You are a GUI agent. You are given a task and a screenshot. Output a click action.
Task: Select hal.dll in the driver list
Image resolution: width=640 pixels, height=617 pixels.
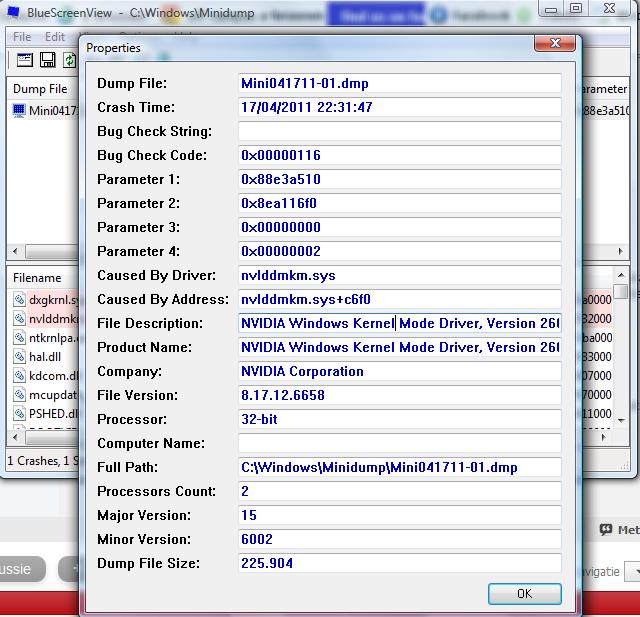pos(45,357)
